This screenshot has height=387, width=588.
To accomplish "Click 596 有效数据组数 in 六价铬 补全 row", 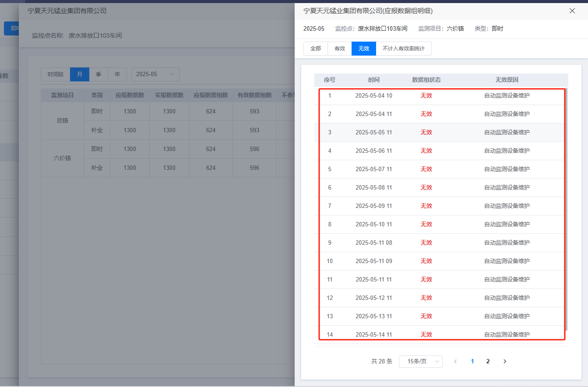I will [254, 168].
